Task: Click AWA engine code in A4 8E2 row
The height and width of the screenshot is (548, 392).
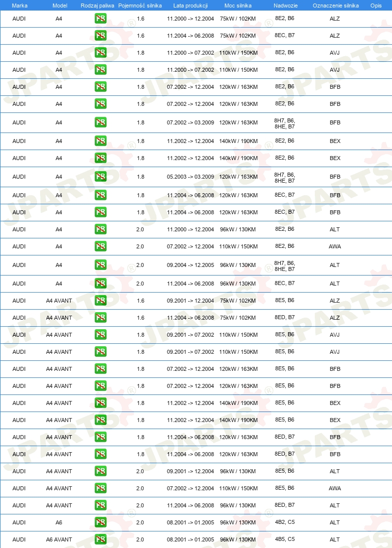Action: point(335,247)
